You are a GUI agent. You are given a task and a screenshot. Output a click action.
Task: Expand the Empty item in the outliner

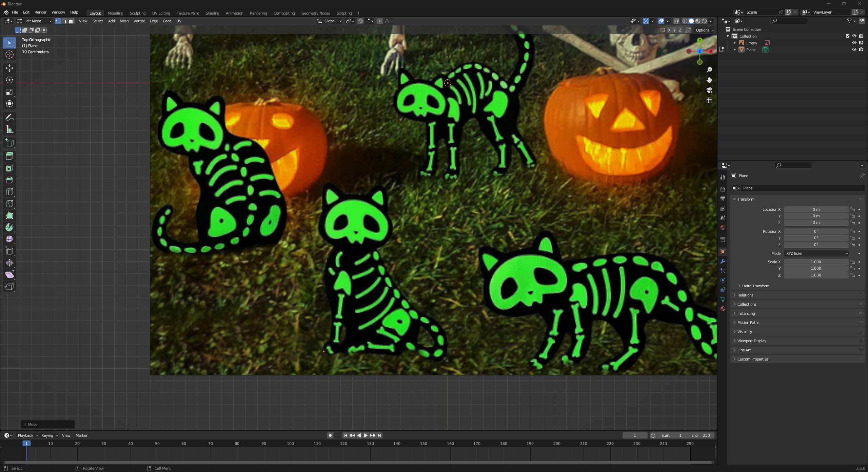[x=734, y=43]
